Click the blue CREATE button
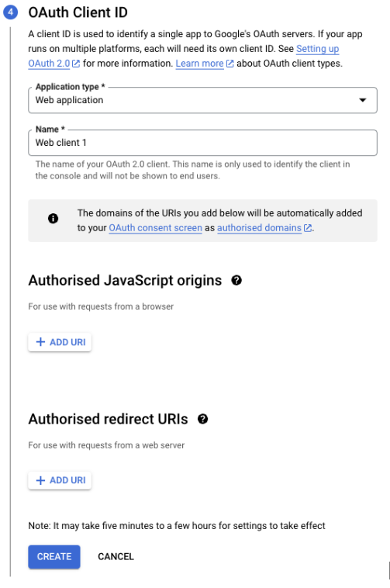The width and height of the screenshot is (390, 588). pos(54,556)
